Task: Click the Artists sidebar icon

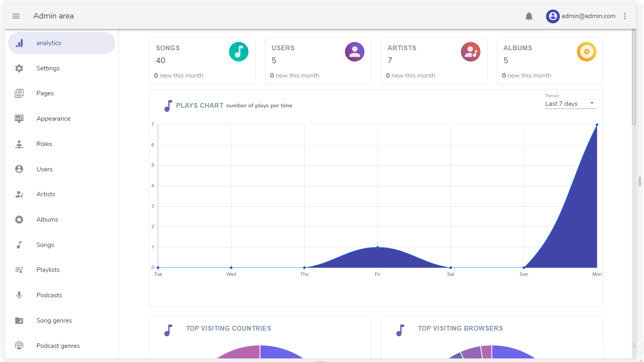Action: point(19,194)
